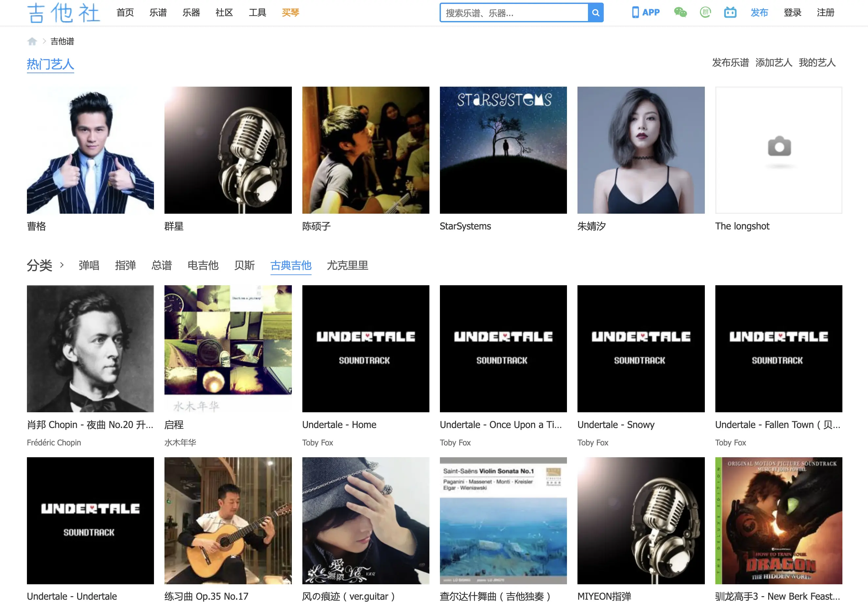Viewport: 868px width, 602px height.
Task: Click the 发布 link in header
Action: [x=759, y=13]
